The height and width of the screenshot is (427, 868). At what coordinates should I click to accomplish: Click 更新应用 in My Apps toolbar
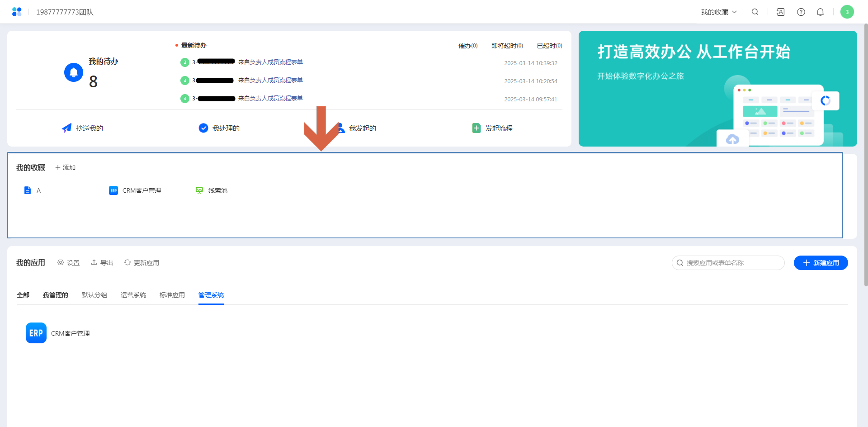click(142, 263)
